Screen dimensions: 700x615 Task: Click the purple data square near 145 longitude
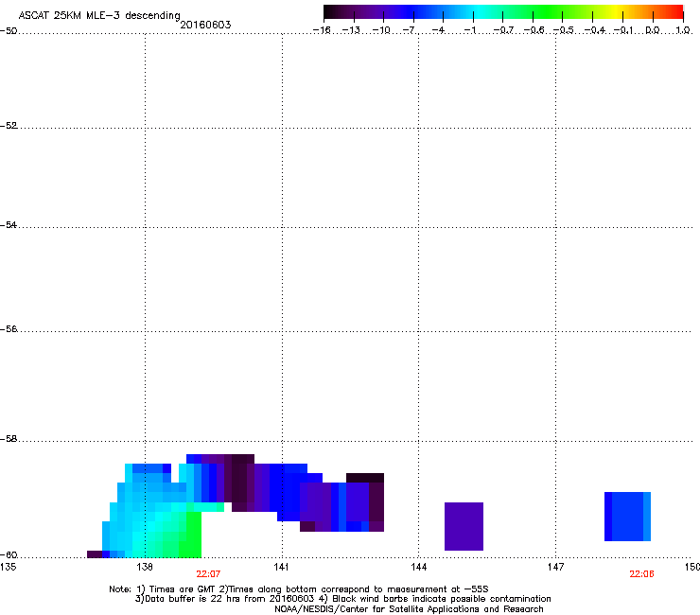464,526
